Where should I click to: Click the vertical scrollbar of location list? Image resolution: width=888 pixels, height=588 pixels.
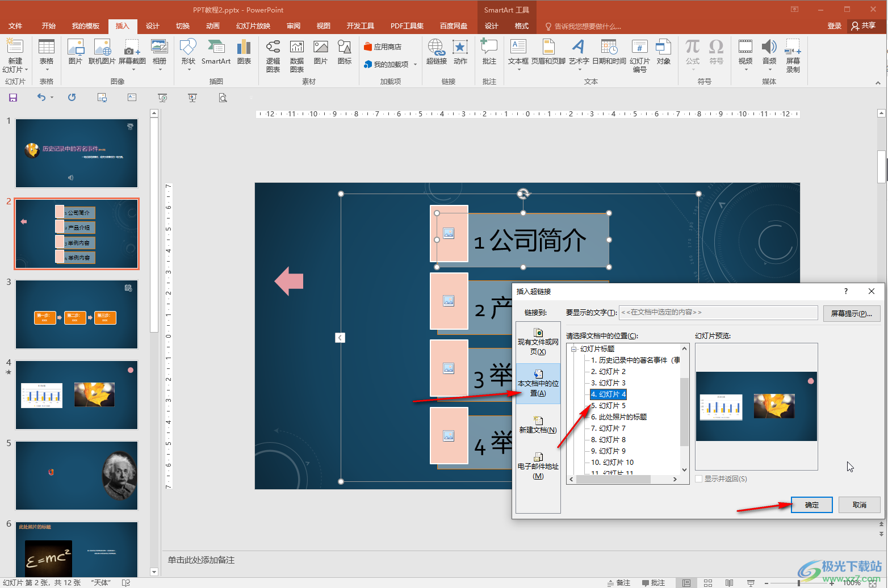point(684,411)
